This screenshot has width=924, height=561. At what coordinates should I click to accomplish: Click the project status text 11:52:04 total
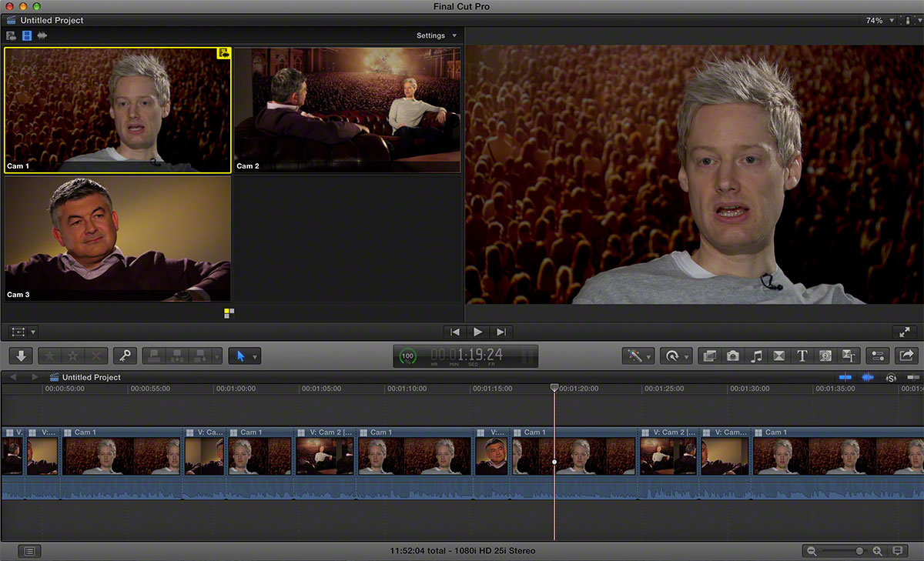462,551
